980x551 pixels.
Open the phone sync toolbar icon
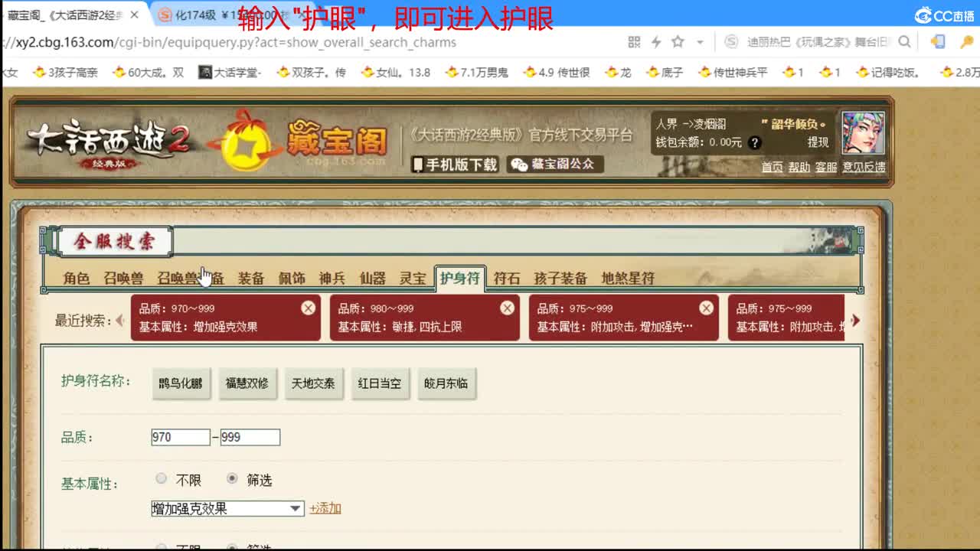point(936,42)
